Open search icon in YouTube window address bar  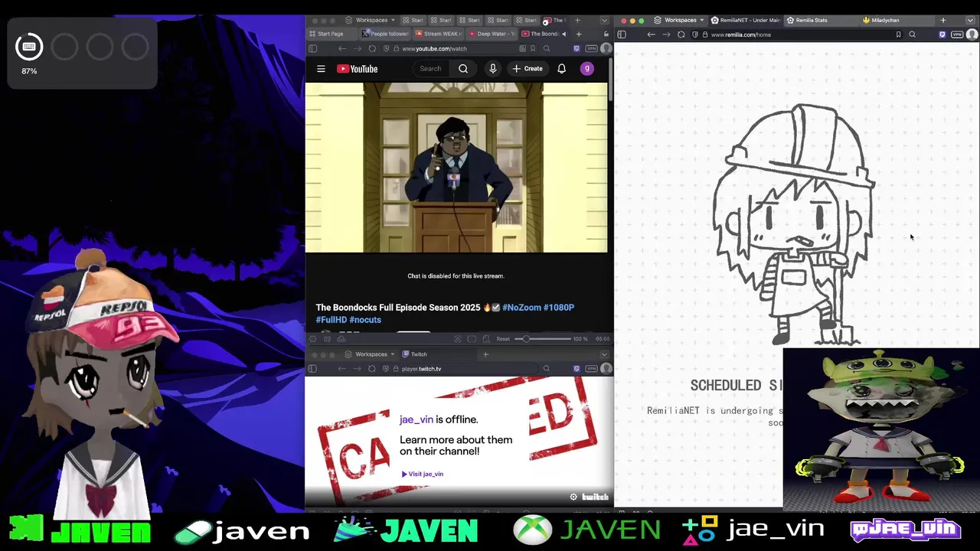(547, 48)
